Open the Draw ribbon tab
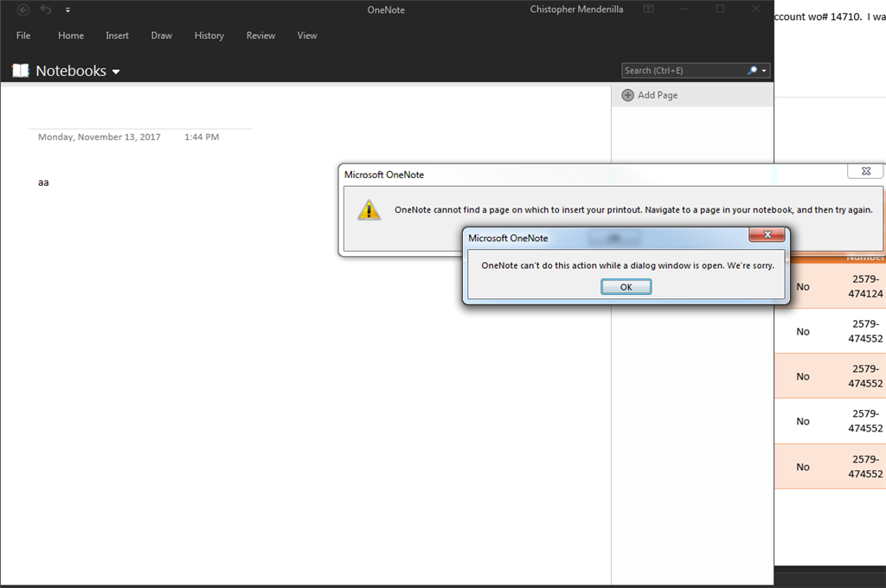The width and height of the screenshot is (886, 588). pyautogui.click(x=162, y=35)
